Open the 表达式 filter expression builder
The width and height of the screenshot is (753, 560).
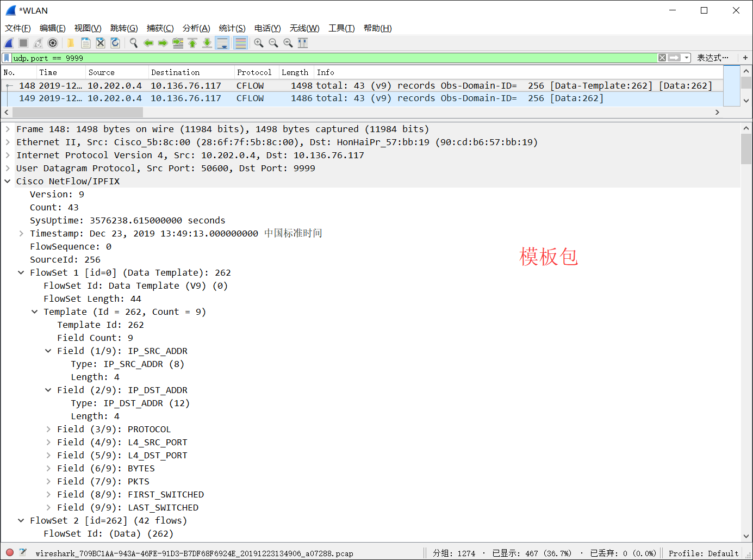click(x=713, y=58)
